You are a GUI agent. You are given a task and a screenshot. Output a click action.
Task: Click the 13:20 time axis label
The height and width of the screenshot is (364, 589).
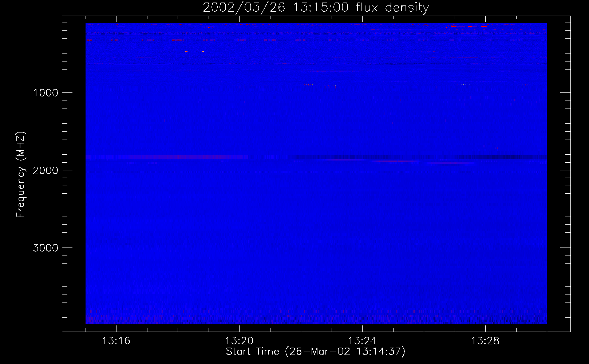(x=239, y=341)
